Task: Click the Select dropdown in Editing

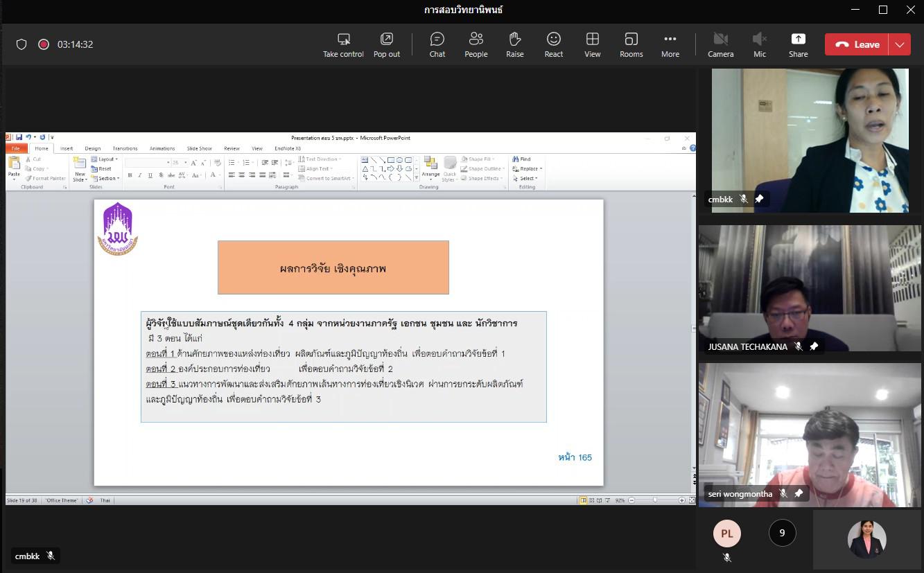Action: [525, 178]
